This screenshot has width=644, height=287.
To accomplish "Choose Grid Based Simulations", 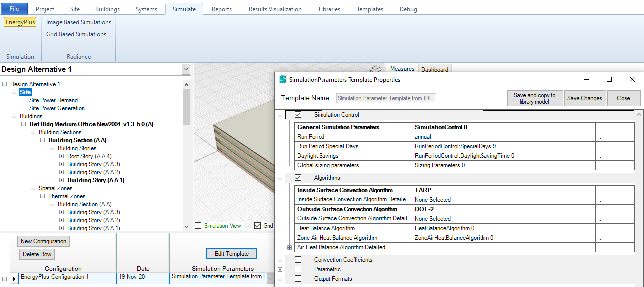I will 76,34.
